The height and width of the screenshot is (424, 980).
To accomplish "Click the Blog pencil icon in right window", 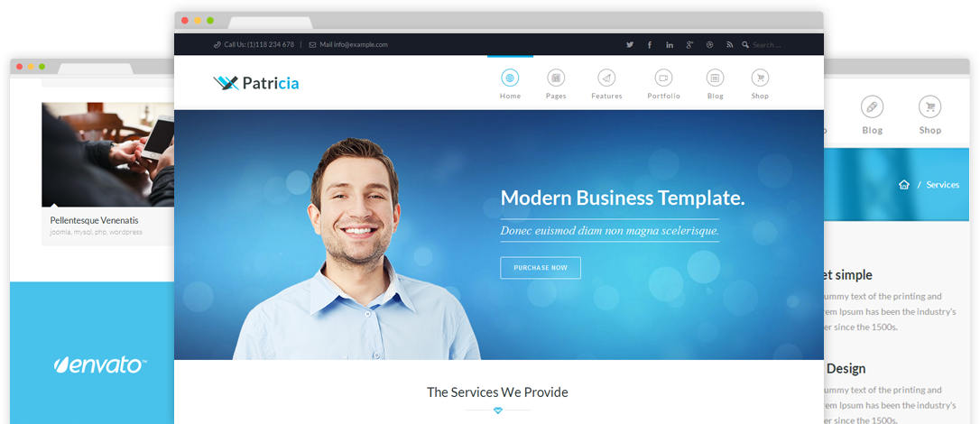I will tap(872, 106).
